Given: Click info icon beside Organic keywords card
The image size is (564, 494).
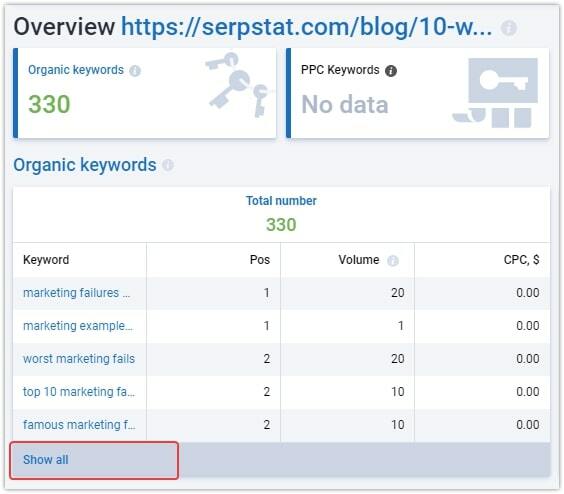Looking at the screenshot, I should pyautogui.click(x=135, y=71).
